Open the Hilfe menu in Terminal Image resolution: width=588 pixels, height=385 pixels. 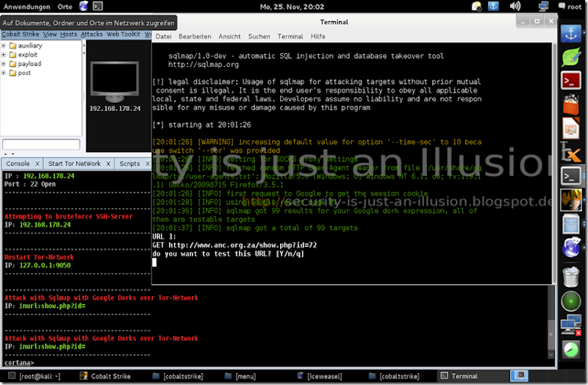(x=318, y=36)
